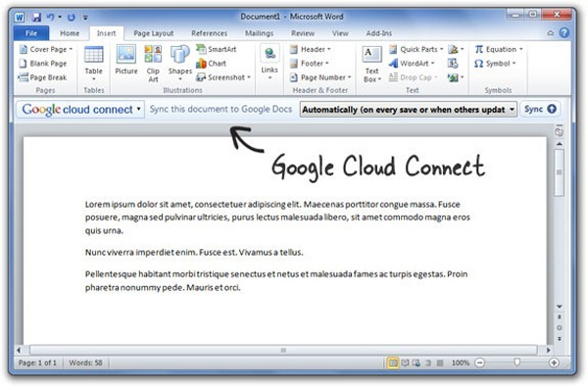Image resolution: width=588 pixels, height=387 pixels.
Task: Open Quick Parts
Action: [x=416, y=49]
